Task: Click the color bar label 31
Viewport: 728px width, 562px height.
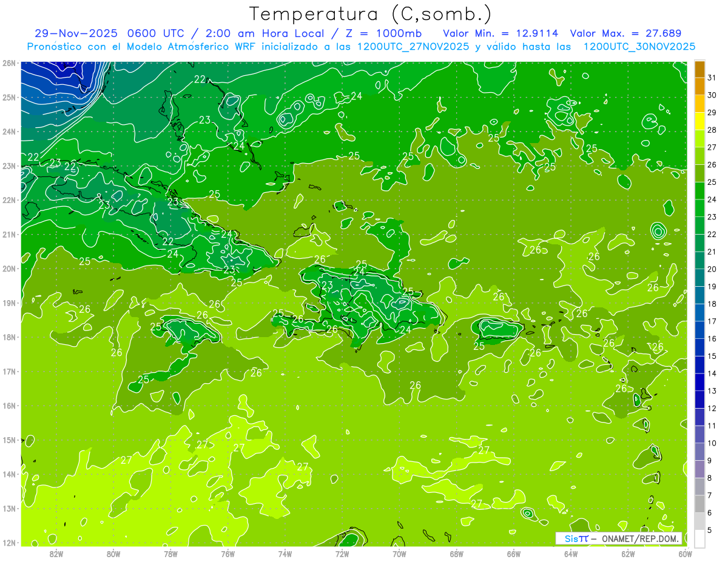Action: click(x=712, y=78)
